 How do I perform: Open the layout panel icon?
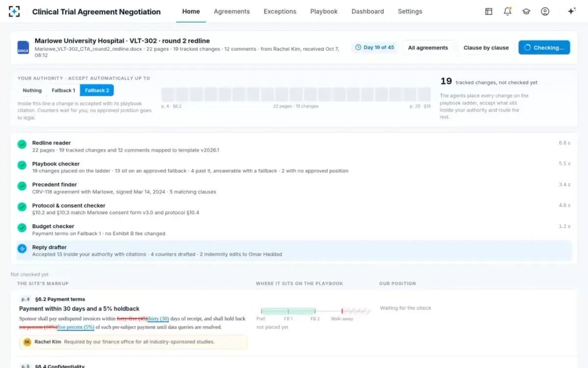click(489, 11)
